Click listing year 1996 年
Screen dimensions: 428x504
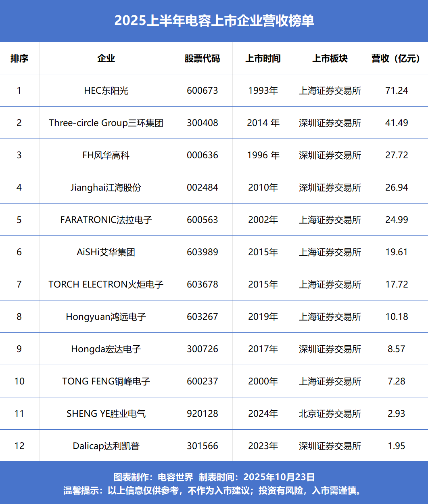263,155
